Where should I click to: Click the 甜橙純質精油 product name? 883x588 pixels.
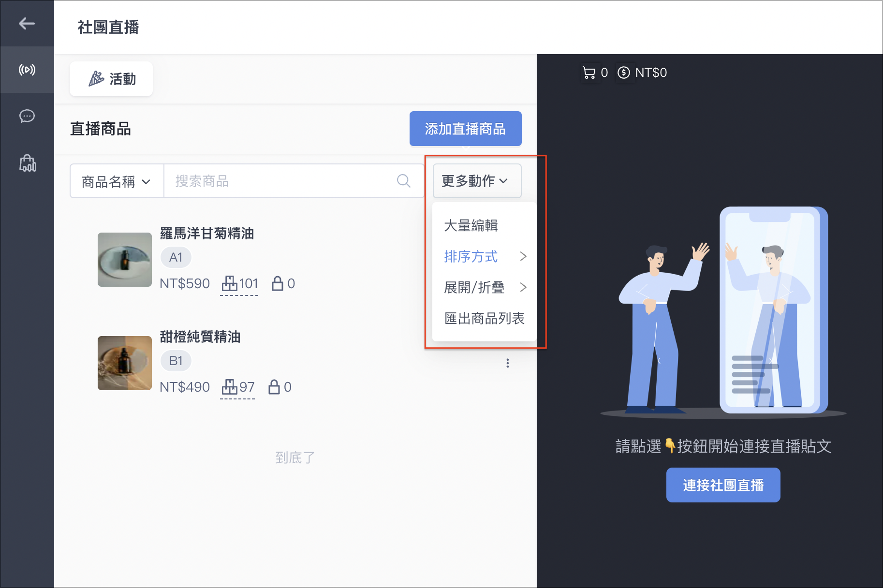pyautogui.click(x=200, y=337)
